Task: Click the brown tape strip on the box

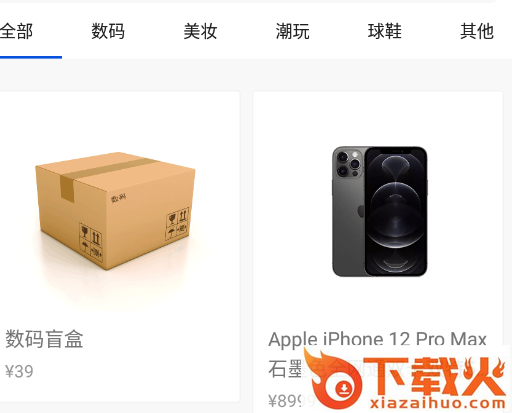Action: click(x=100, y=175)
